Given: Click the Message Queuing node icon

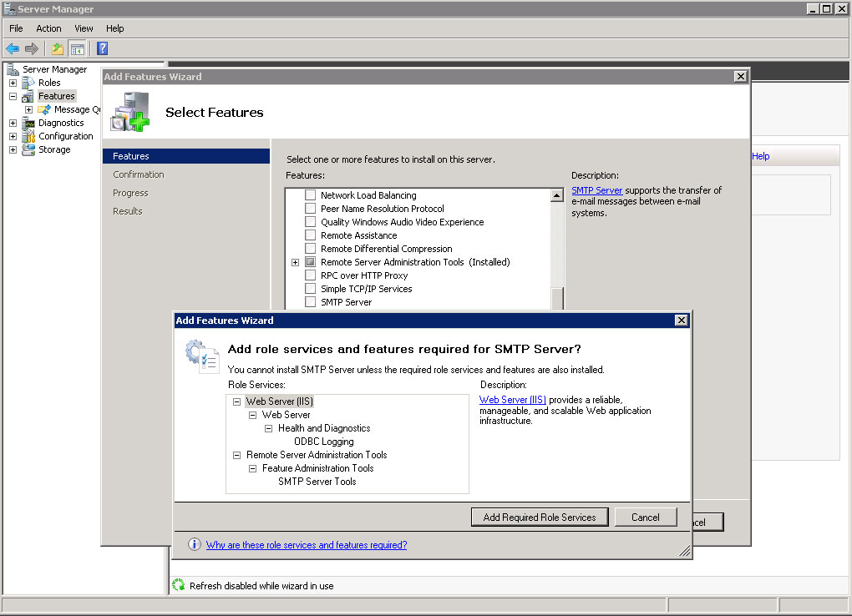Looking at the screenshot, I should point(44,109).
